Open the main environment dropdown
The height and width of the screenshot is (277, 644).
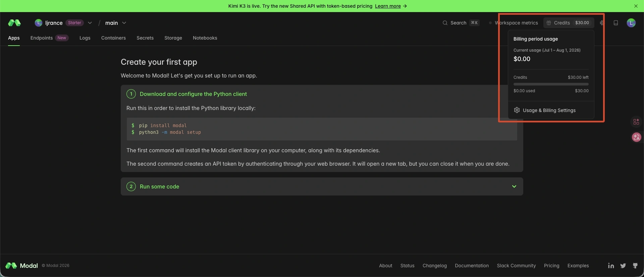[116, 23]
